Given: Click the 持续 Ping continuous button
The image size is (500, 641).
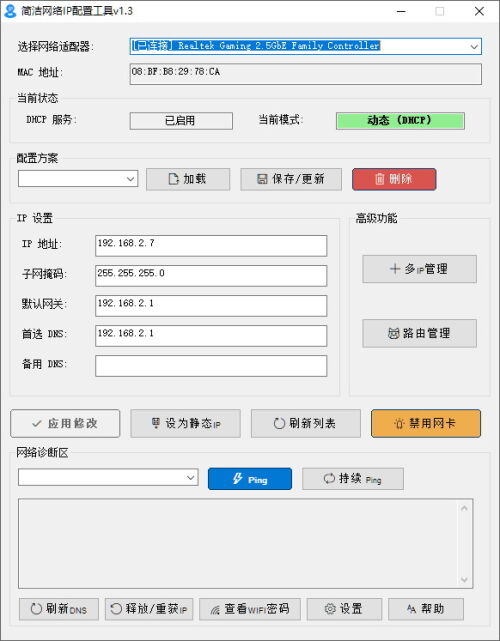Looking at the screenshot, I should 353,479.
